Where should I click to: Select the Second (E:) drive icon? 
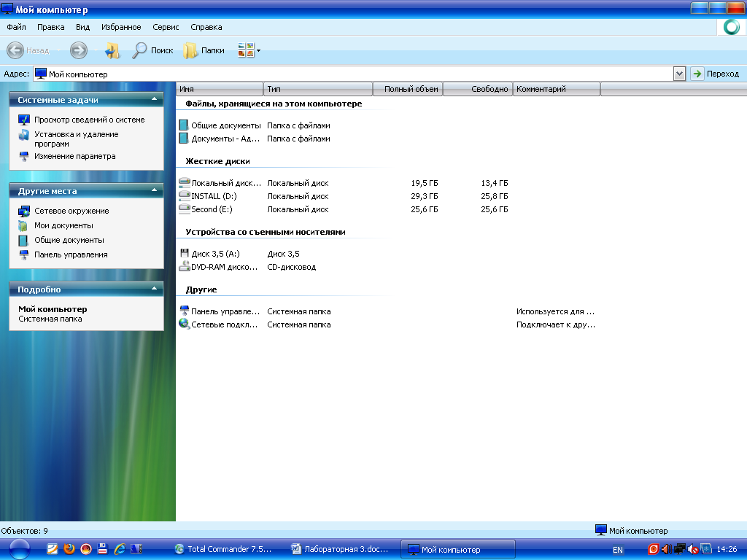184,209
